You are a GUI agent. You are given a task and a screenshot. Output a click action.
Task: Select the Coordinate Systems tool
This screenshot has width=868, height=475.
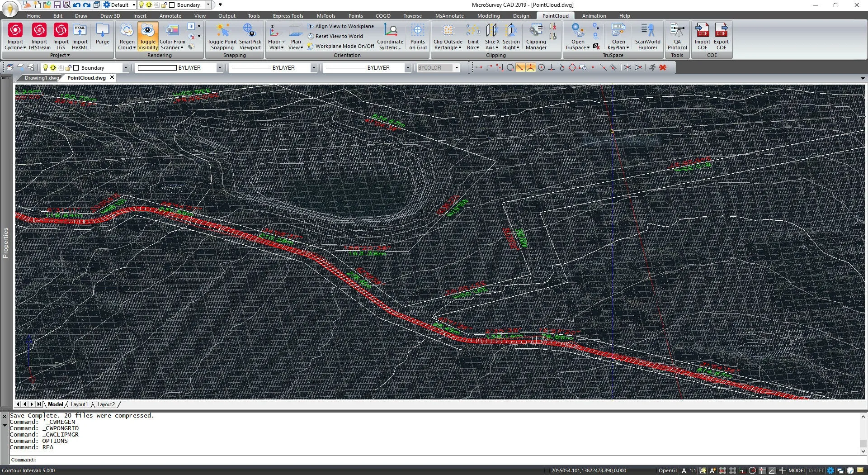point(390,36)
